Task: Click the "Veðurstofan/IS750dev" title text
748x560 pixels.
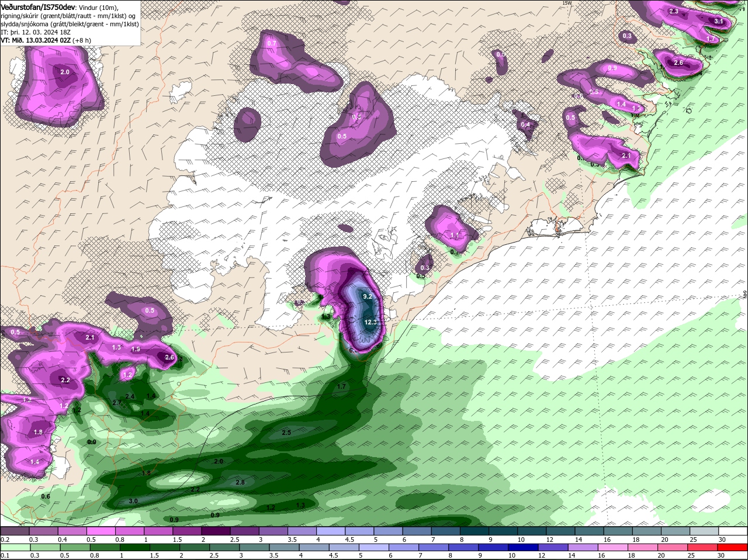Action: click(37, 7)
